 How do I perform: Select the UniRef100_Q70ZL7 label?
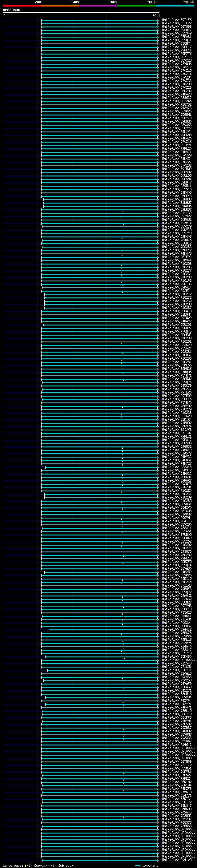(177, 67)
